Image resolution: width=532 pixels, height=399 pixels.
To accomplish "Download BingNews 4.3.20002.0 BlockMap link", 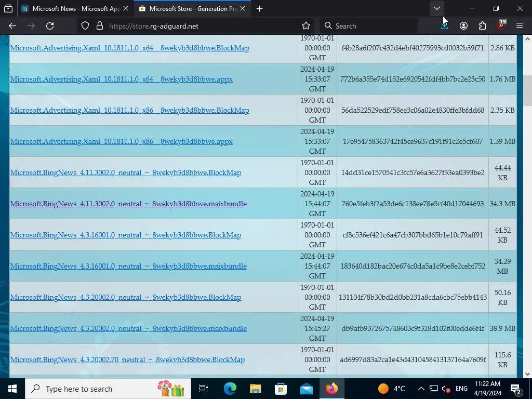I will pos(126,298).
